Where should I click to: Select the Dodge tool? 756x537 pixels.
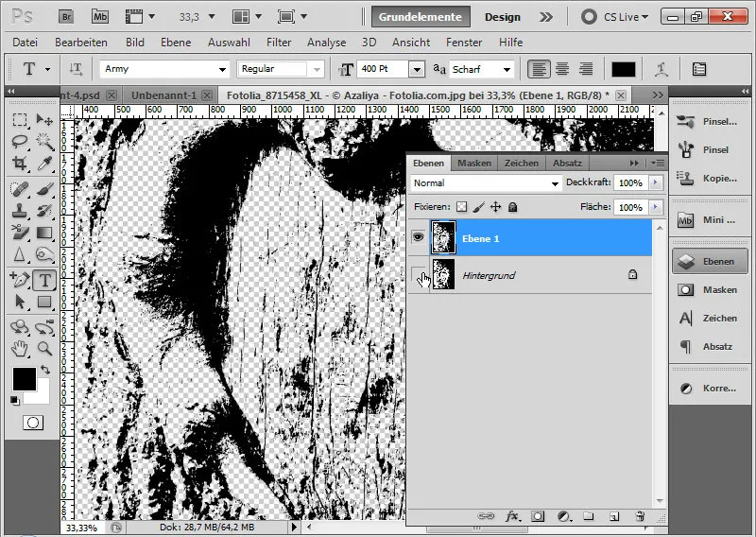[44, 254]
